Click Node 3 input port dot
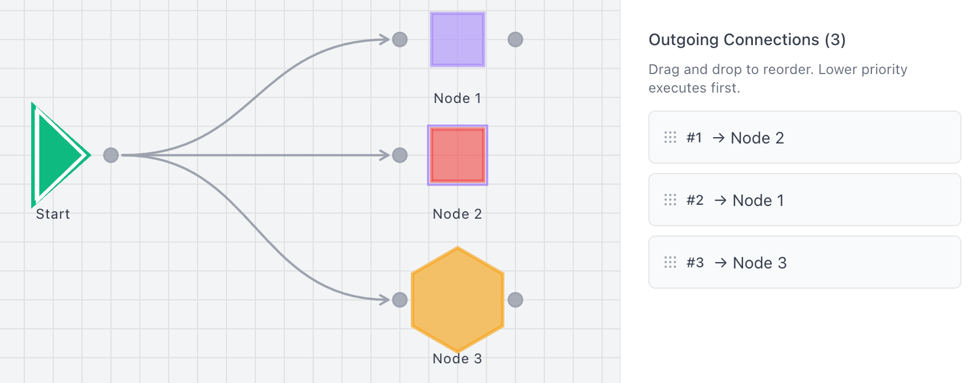The width and height of the screenshot is (980, 383). tap(400, 300)
